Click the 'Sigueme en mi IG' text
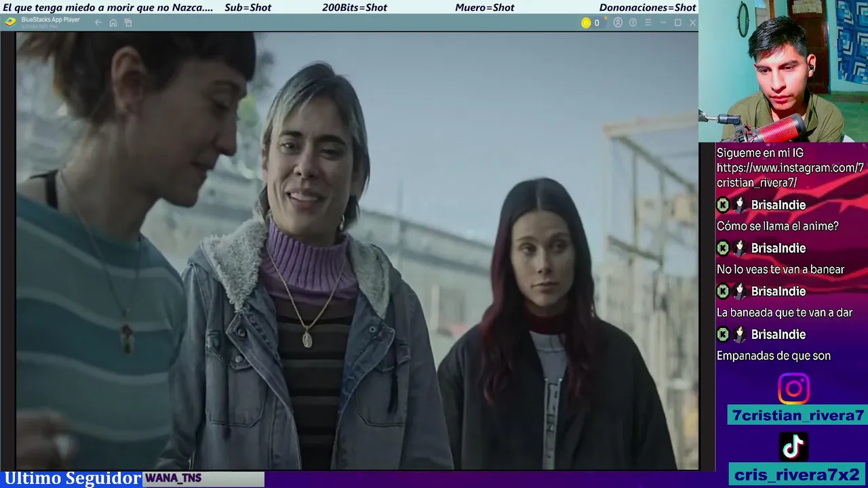 click(760, 153)
